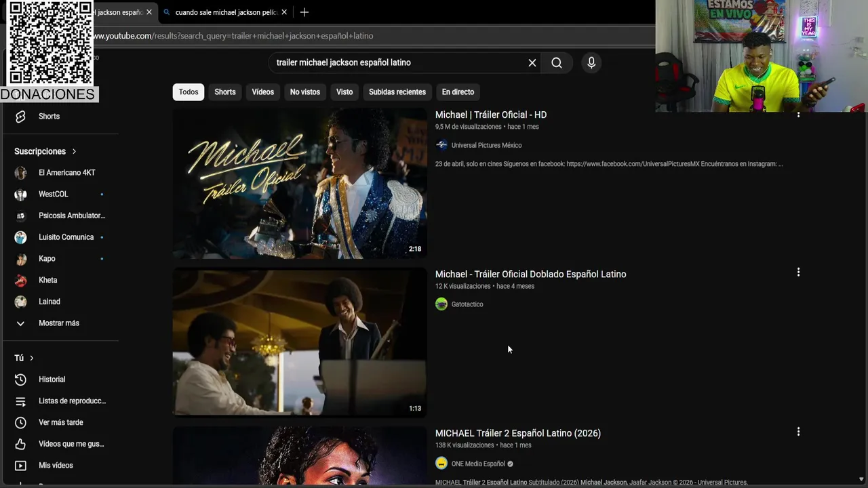This screenshot has width=868, height=488.
Task: Select the En directo filter chip
Action: click(x=458, y=92)
